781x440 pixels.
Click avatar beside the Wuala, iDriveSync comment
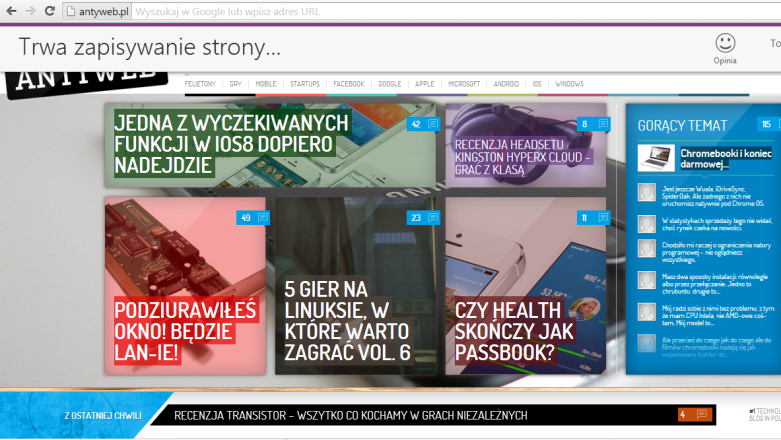647,192
